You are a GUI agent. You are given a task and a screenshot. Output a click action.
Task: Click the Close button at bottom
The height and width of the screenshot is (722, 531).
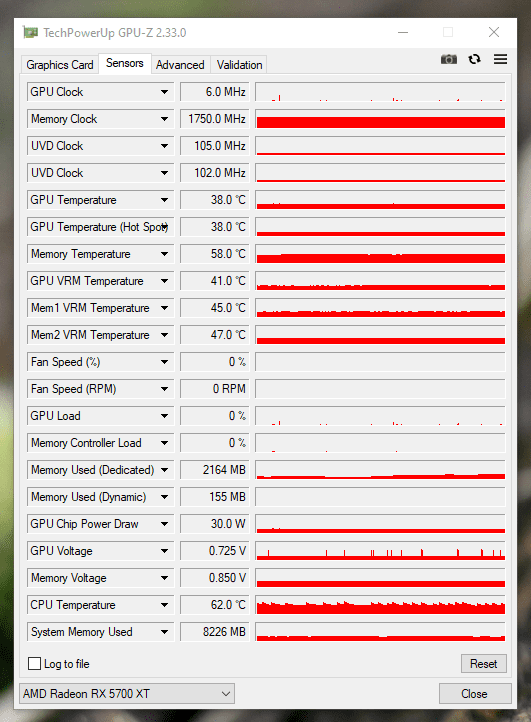point(475,693)
